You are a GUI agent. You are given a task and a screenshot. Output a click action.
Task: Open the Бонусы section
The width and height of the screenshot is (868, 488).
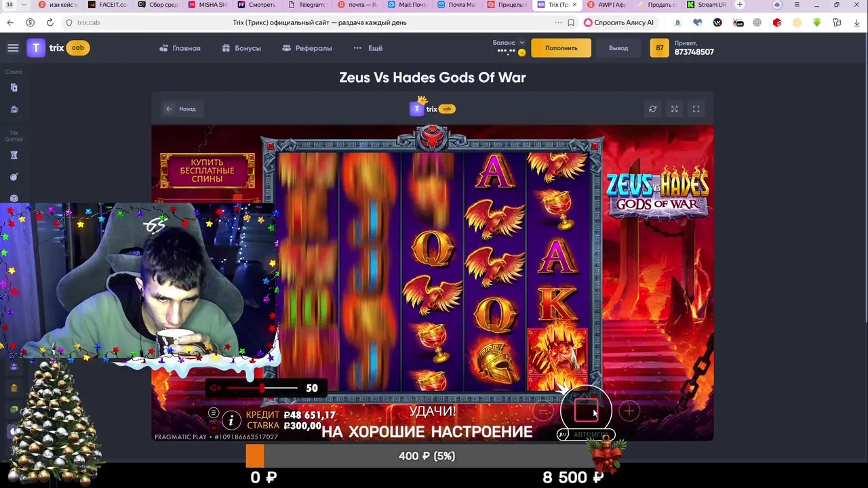pyautogui.click(x=241, y=48)
